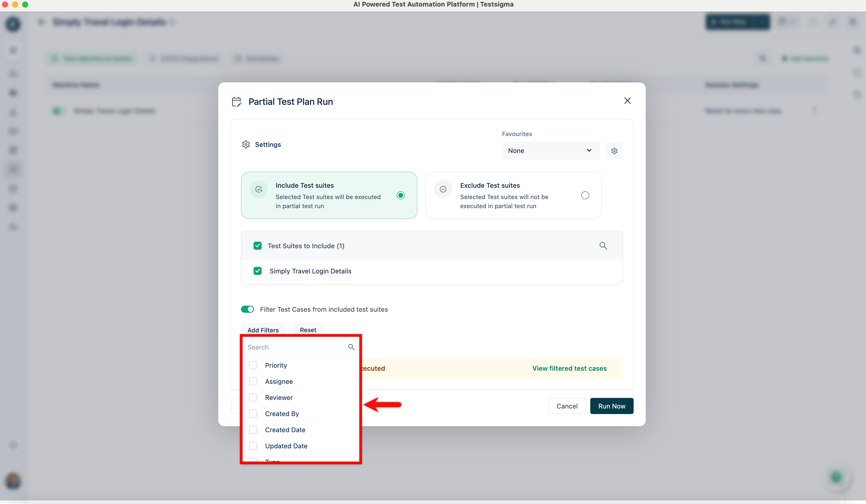866x504 pixels.
Task: Close the Partial Test Plan Run dialog
Action: [x=627, y=101]
